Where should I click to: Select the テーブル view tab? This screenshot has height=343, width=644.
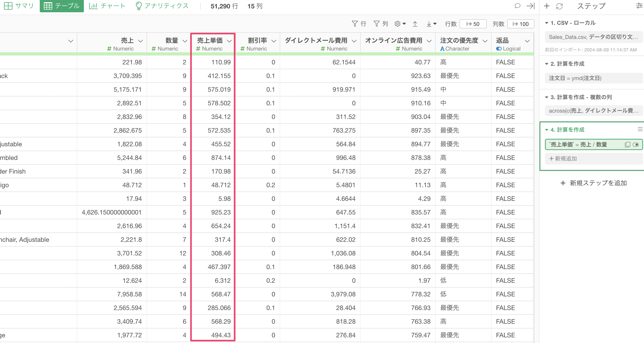pos(62,6)
